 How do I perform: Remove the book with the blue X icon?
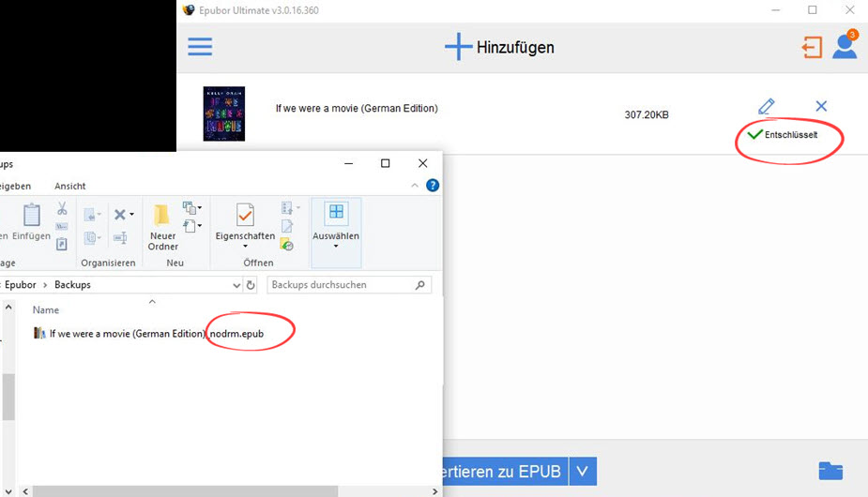tap(821, 106)
